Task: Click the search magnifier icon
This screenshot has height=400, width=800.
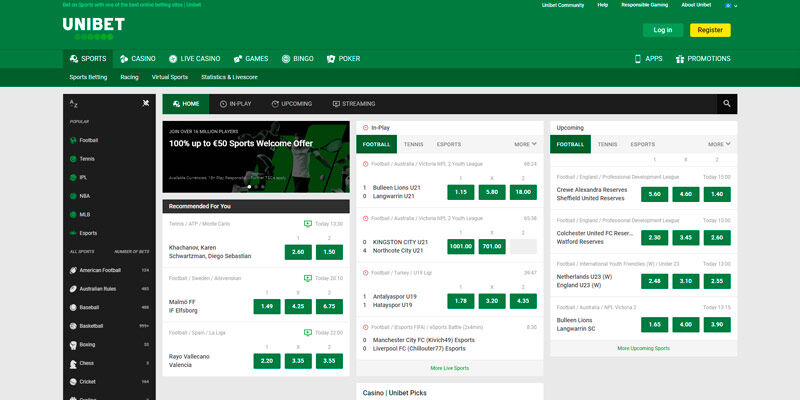Action: tap(725, 103)
